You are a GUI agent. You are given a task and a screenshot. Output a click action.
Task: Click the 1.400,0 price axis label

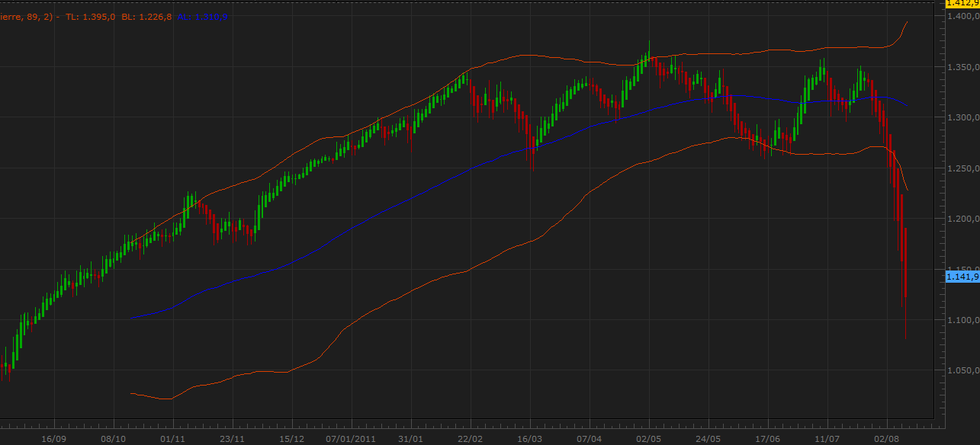(962, 17)
